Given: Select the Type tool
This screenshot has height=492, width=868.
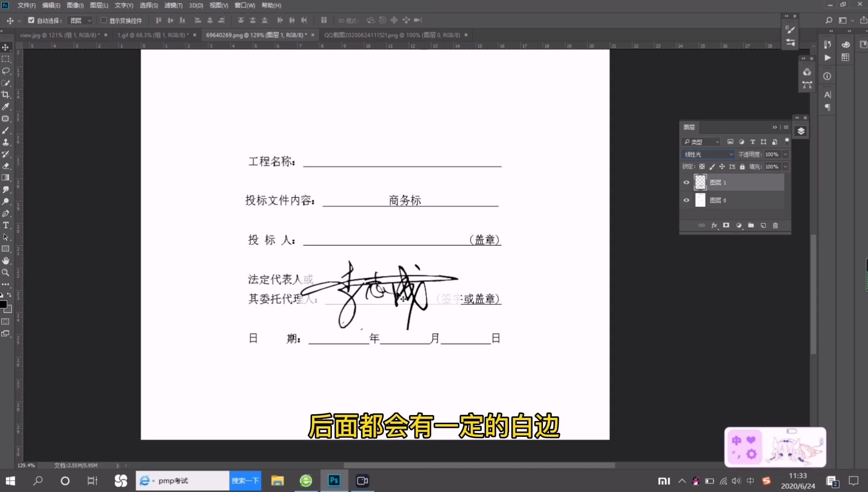Looking at the screenshot, I should (x=6, y=226).
